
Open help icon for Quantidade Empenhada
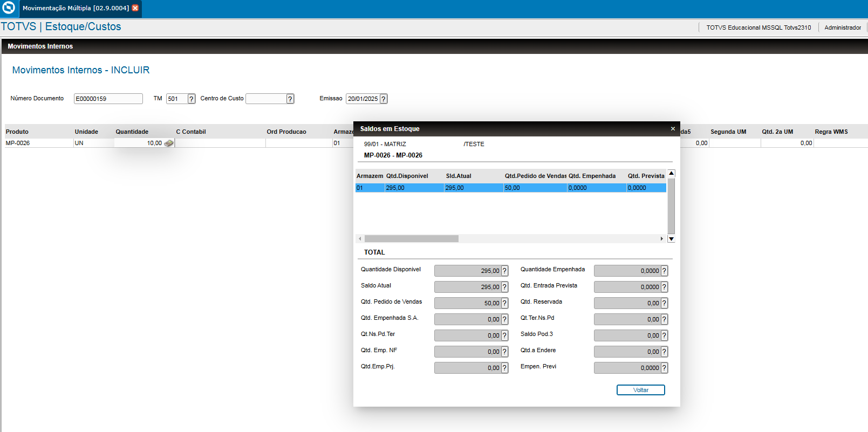coord(664,271)
